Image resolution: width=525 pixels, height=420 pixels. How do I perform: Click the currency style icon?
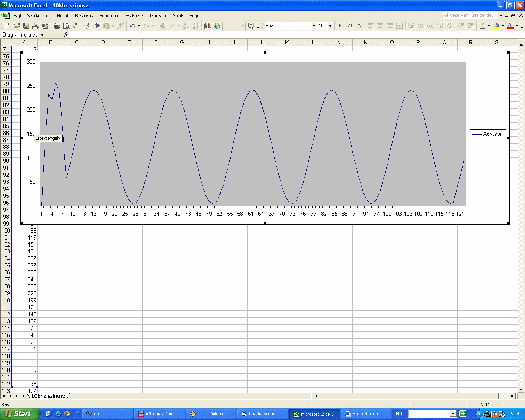(x=411, y=26)
